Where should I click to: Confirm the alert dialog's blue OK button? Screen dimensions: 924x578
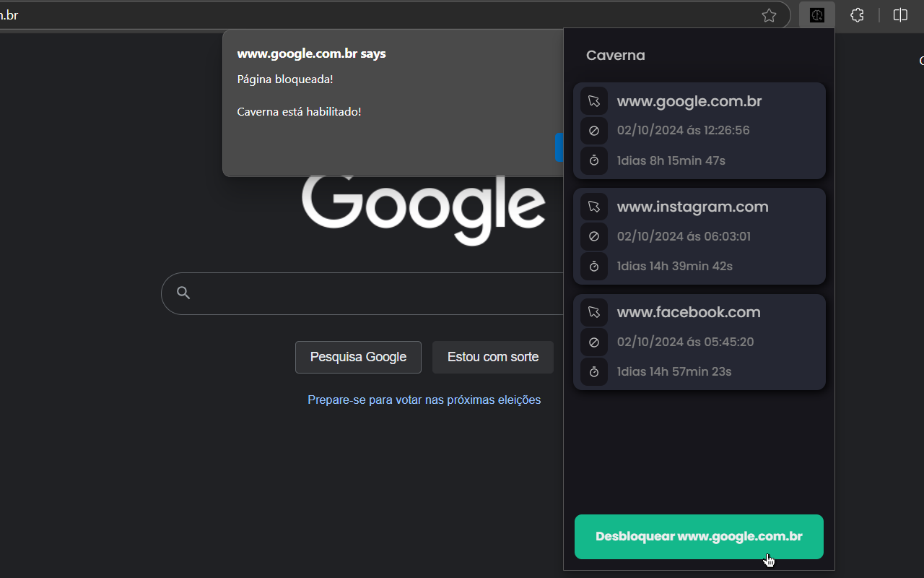coord(559,147)
